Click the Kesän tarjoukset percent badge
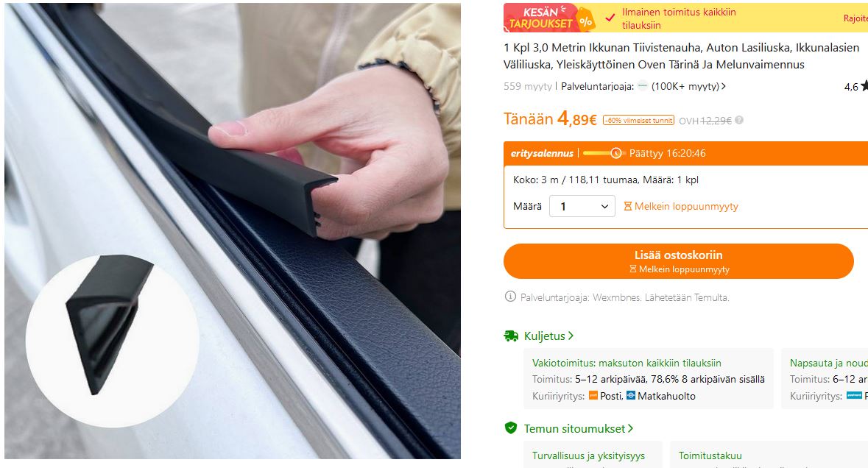 pos(586,22)
